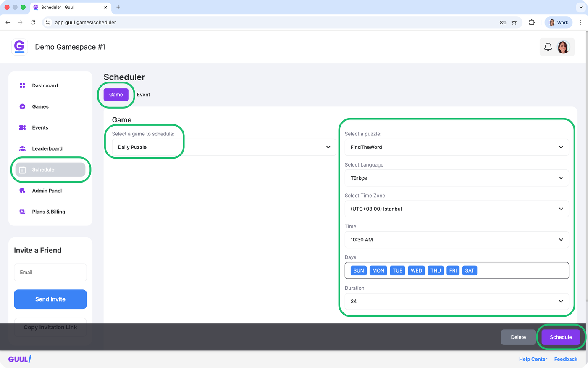Click the Invite a Friend heading
This screenshot has width=588, height=368.
coord(38,250)
